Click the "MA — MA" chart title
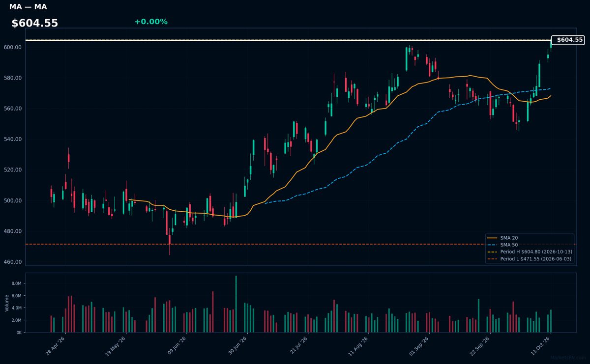Image resolution: width=590 pixels, height=364 pixels. [x=28, y=7]
